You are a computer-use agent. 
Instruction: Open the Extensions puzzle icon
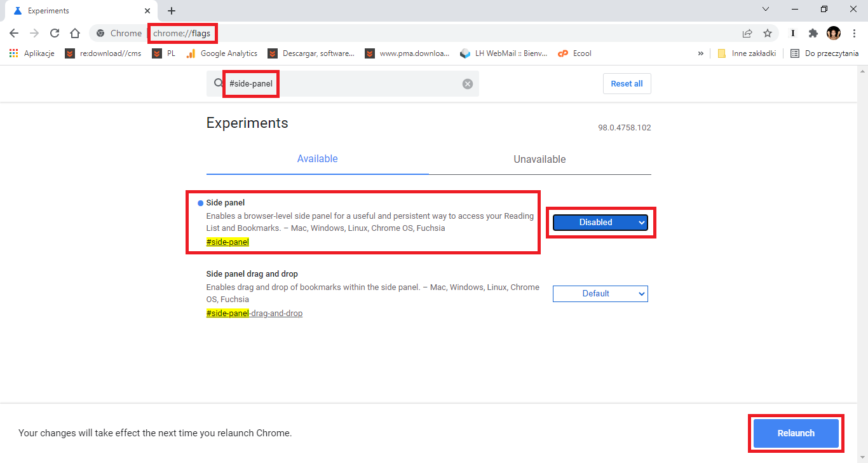pyautogui.click(x=813, y=33)
